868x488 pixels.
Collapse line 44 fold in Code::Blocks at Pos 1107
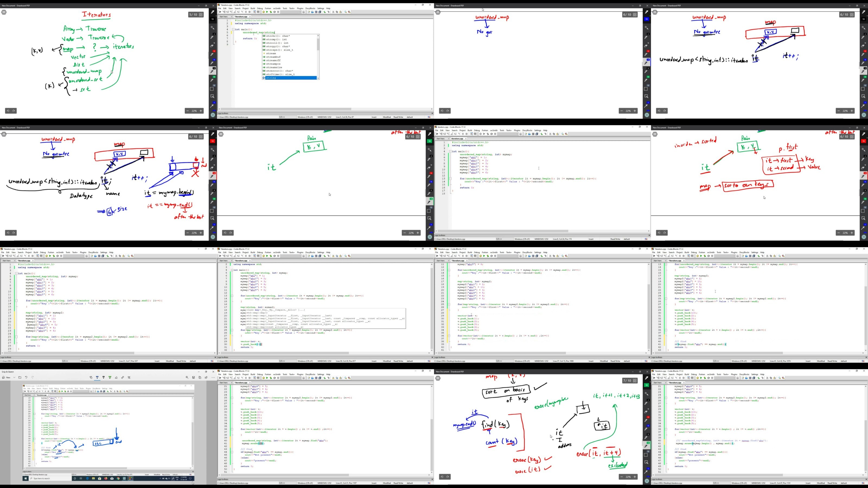pyautogui.click(x=232, y=452)
